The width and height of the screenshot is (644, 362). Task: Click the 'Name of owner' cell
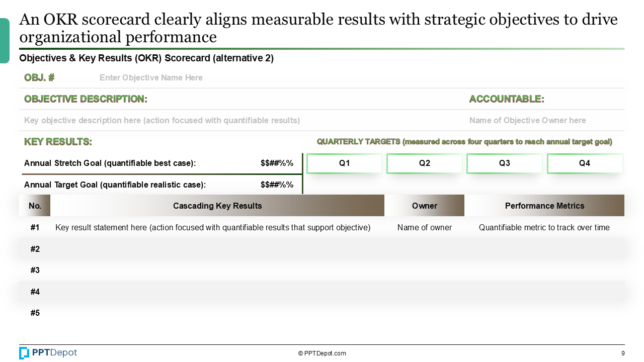425,228
